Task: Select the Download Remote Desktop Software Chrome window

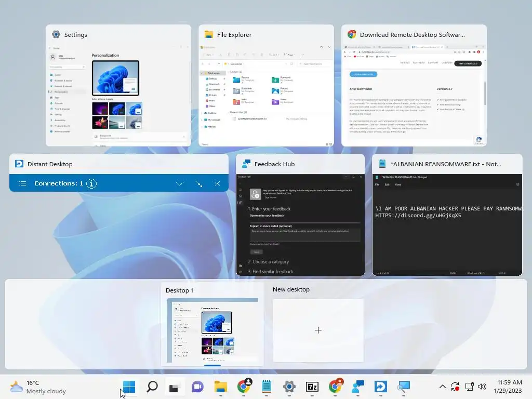Action: tap(414, 85)
